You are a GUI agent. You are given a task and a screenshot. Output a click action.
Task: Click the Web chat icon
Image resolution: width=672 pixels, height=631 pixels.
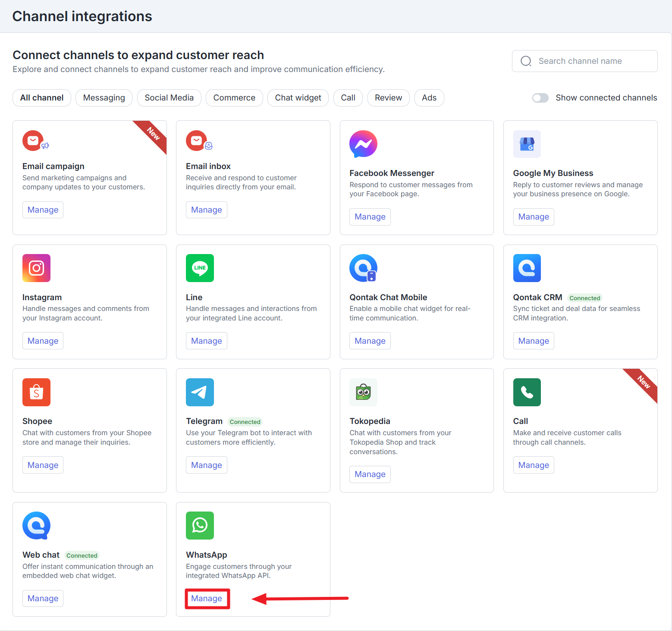[x=36, y=525]
